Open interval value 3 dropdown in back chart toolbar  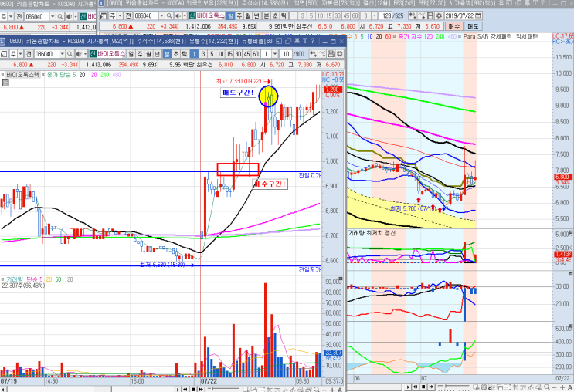375,15
